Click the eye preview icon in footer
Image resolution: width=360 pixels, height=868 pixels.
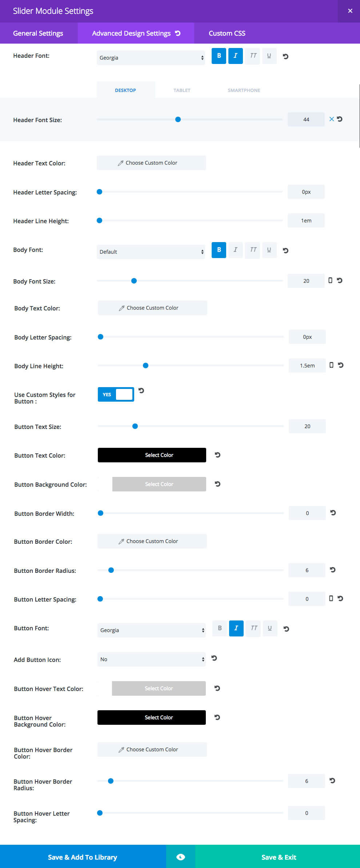point(181,857)
